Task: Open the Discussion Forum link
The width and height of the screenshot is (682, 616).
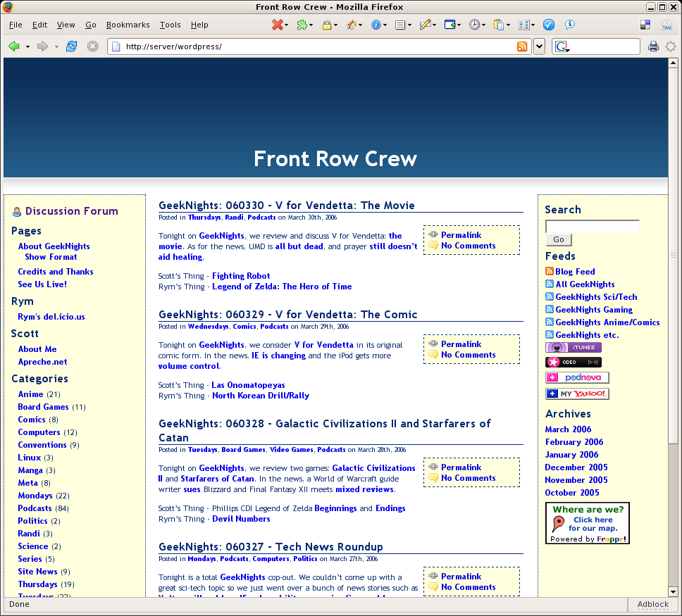Action: 71,211
